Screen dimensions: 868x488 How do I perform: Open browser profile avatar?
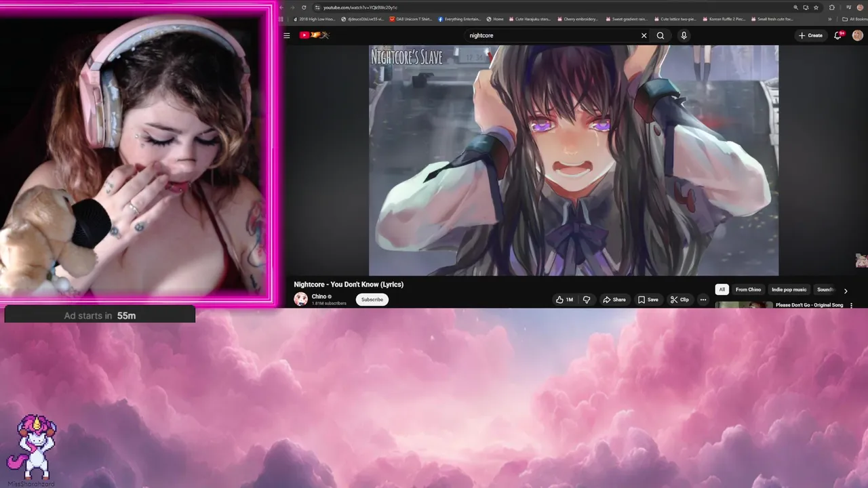tap(860, 7)
